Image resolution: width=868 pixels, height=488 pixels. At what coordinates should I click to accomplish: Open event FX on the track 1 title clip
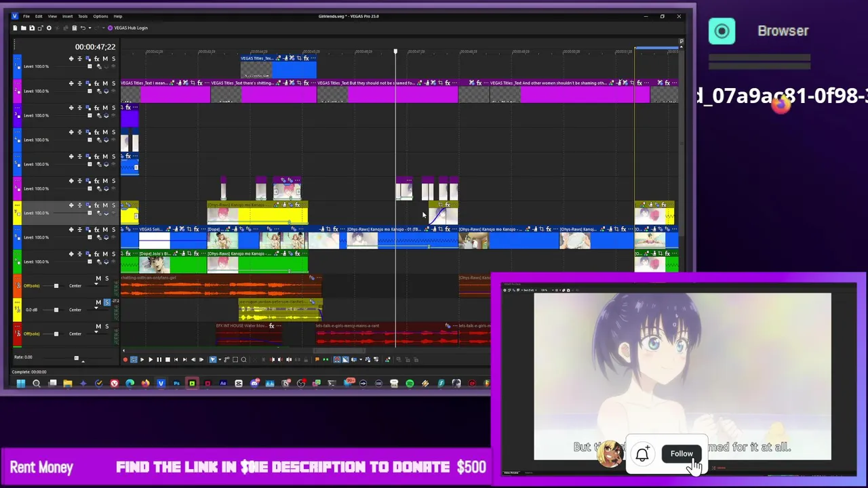(x=307, y=58)
